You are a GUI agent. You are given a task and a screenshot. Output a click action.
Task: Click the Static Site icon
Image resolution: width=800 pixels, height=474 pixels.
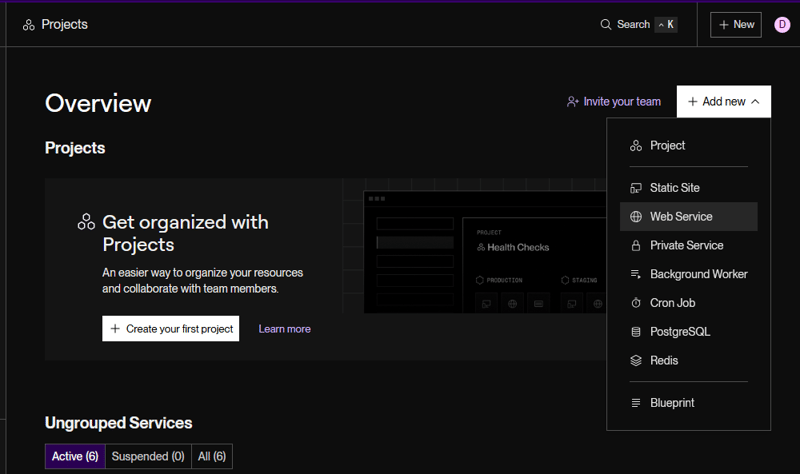636,188
